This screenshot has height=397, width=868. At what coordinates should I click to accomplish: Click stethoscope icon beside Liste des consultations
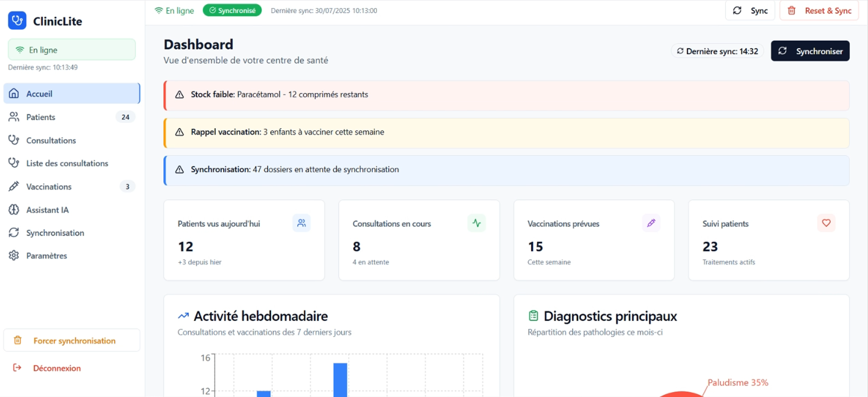click(14, 163)
